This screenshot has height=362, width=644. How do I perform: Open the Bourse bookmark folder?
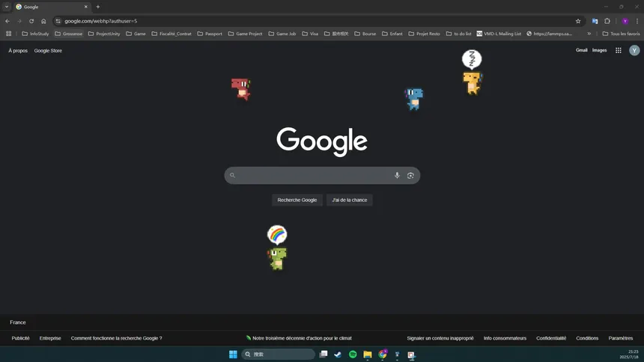pos(365,34)
